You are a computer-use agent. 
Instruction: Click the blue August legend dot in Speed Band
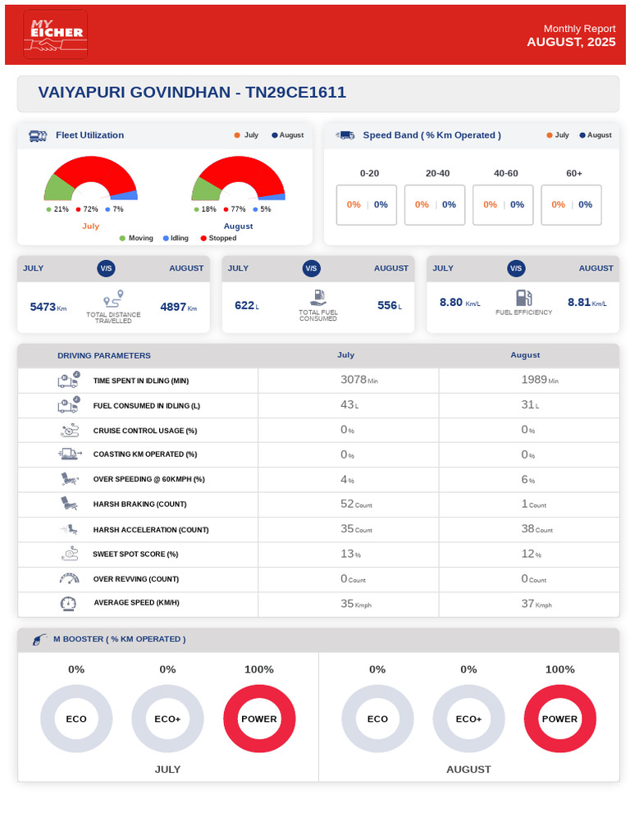582,135
